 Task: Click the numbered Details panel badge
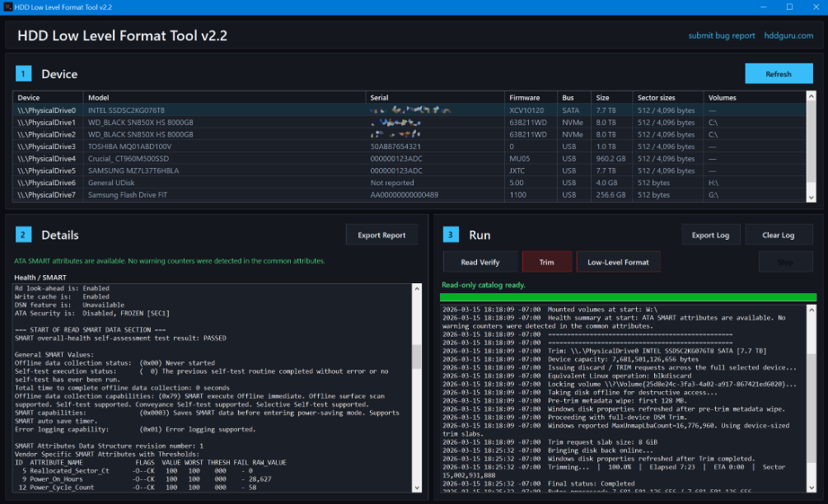coord(22,234)
